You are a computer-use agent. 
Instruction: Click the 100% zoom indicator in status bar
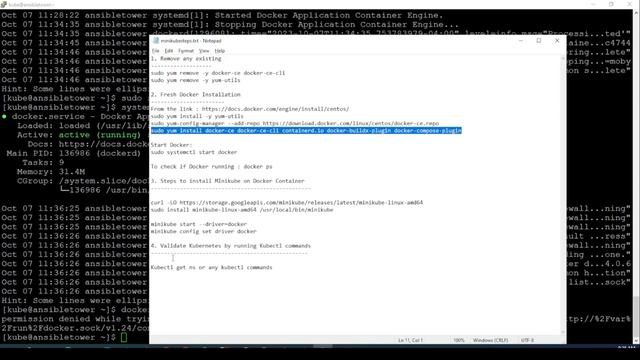459,340
